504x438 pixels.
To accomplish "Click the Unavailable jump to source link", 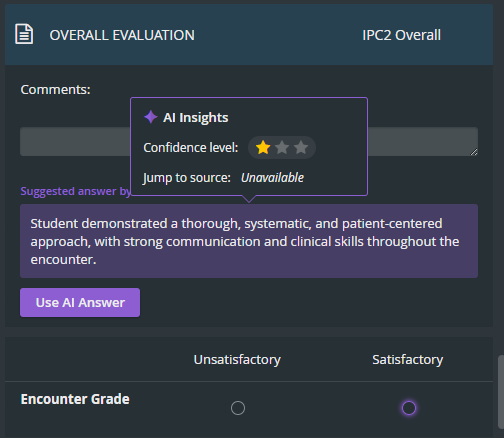I will click(272, 178).
